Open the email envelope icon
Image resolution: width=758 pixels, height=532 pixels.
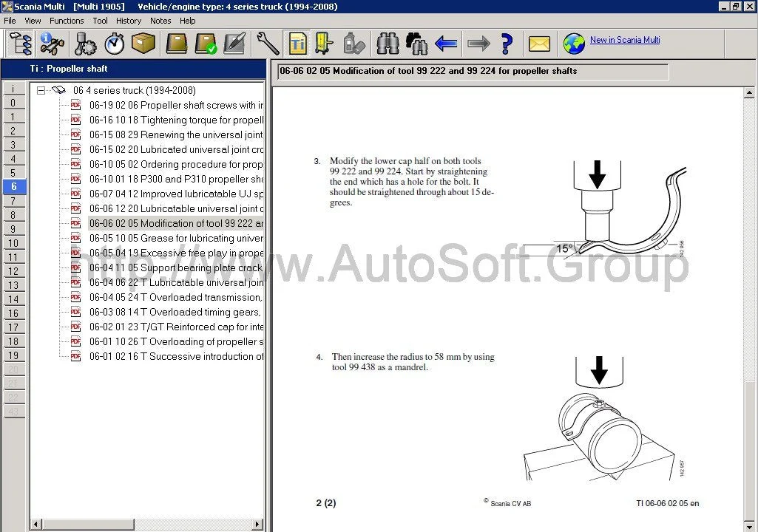[x=539, y=43]
